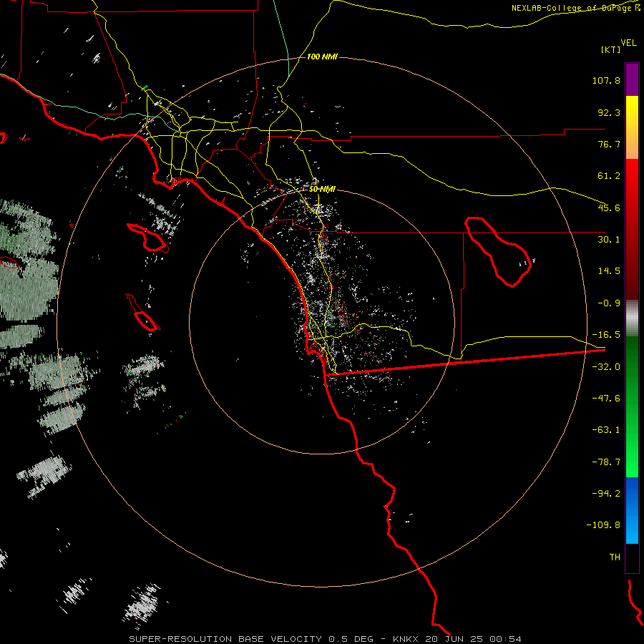This screenshot has width=644, height=644.
Task: Click the TH threshold label
Action: 615,557
